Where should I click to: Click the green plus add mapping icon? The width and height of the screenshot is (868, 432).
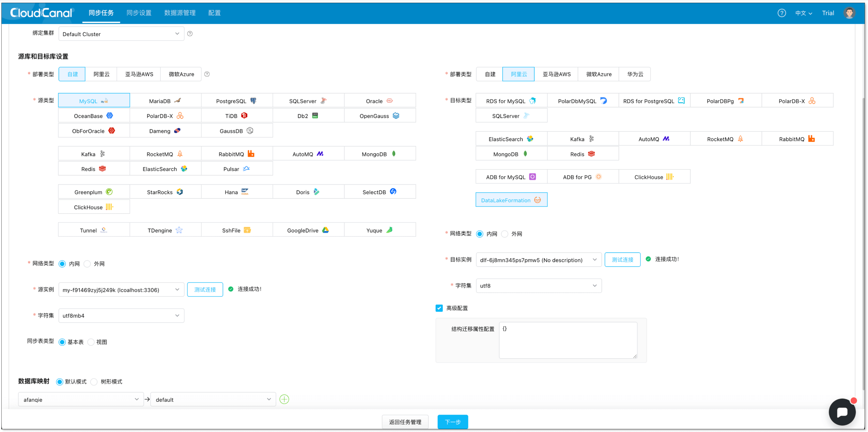click(284, 399)
